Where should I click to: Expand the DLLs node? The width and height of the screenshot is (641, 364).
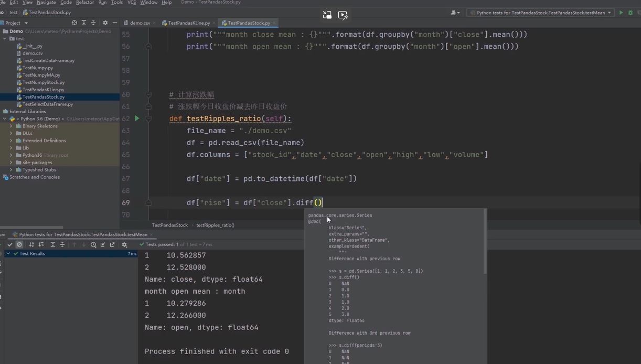click(x=11, y=133)
